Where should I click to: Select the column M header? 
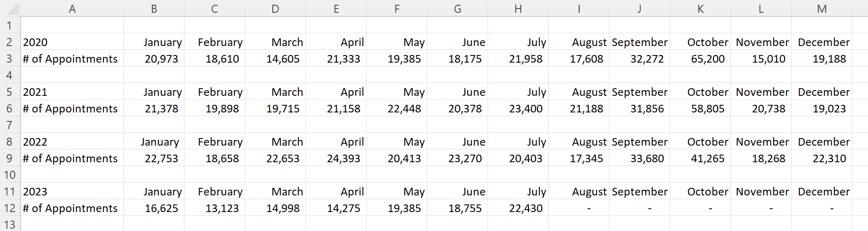click(x=822, y=9)
